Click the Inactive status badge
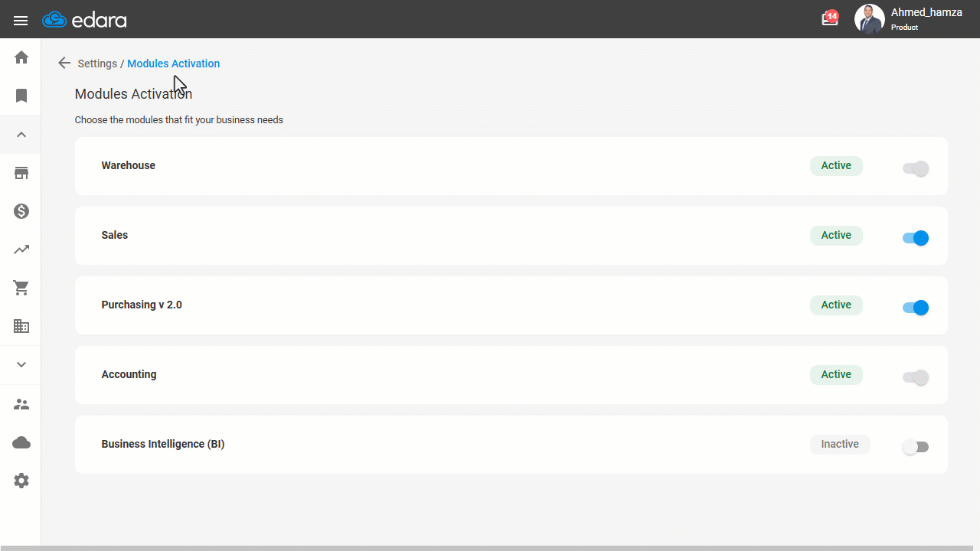Screen dimensions: 980x551 click(840, 444)
